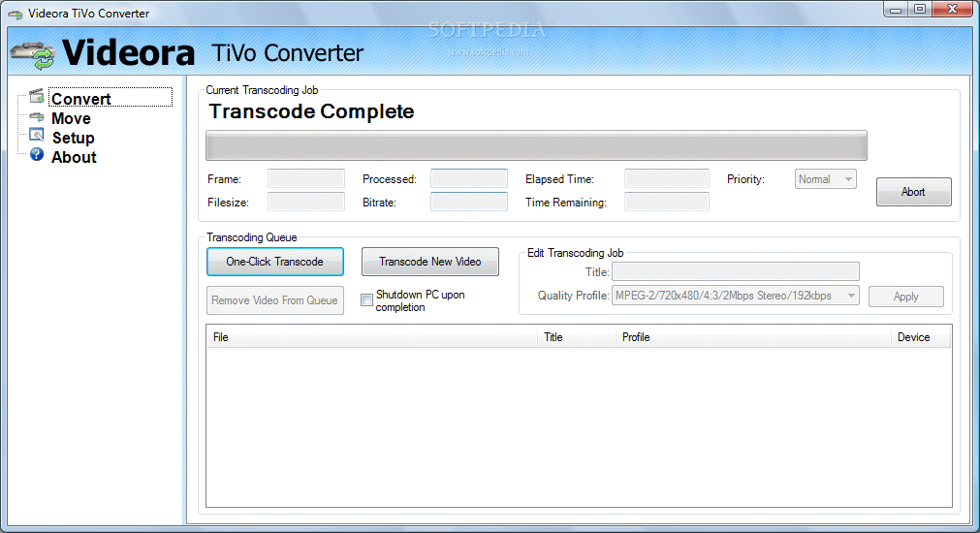980x533 pixels.
Task: Click the transcoding progress bar
Action: [x=536, y=145]
